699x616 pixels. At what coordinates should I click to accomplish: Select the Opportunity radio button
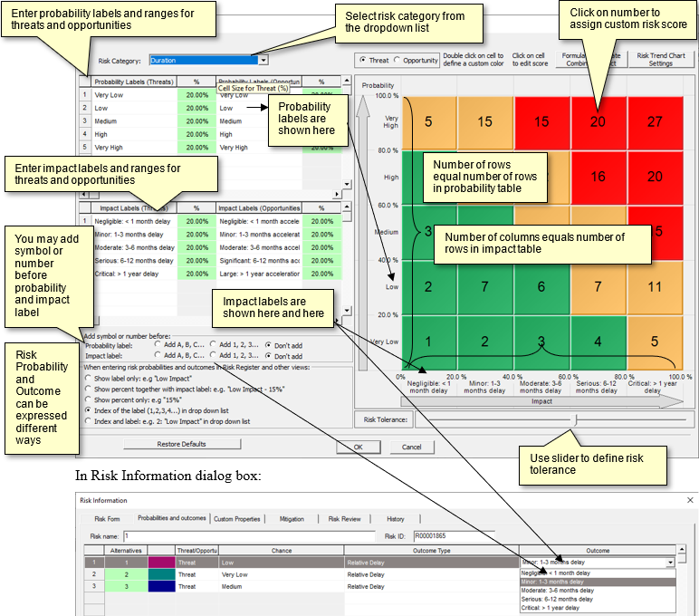(397, 60)
